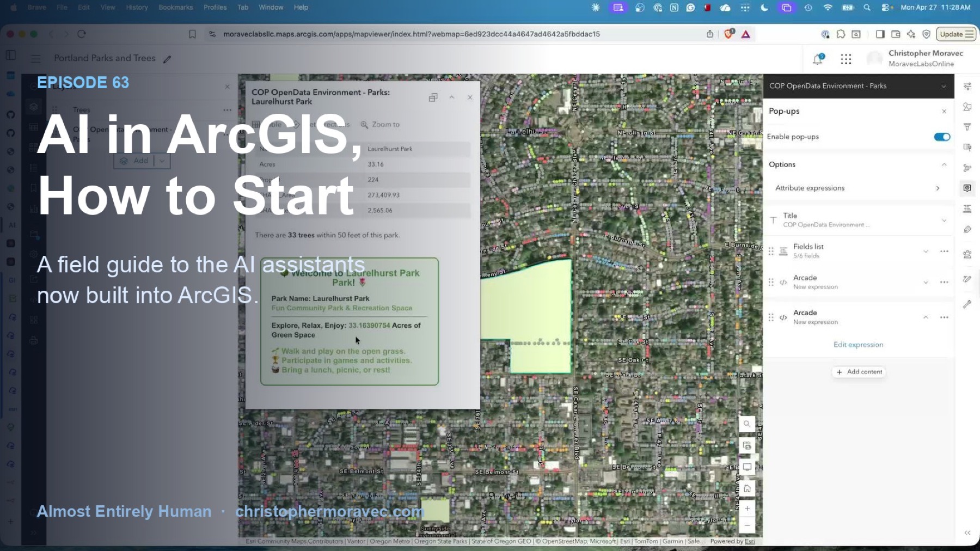Expand the Fields list element
Image resolution: width=980 pixels, height=551 pixels.
[x=926, y=251]
